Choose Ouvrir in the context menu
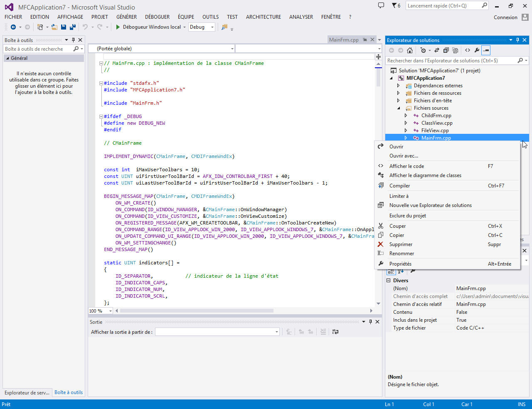Image resolution: width=532 pixels, height=409 pixels. (447, 147)
